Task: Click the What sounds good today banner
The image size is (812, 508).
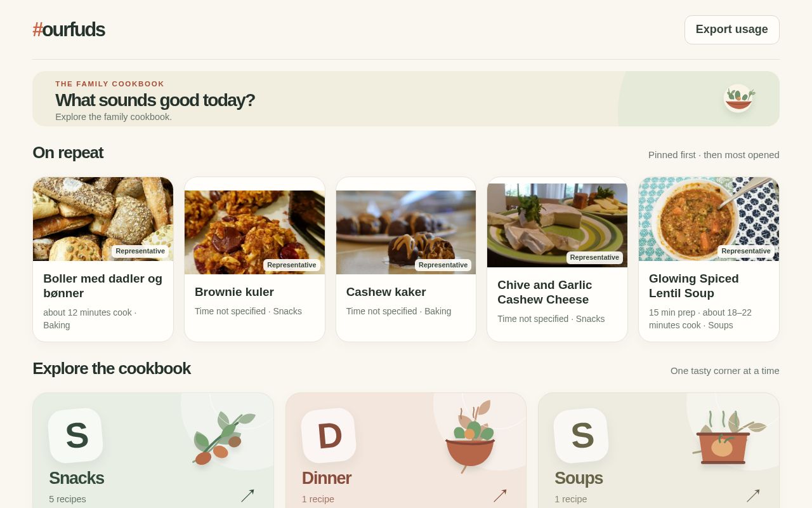Action: [x=406, y=98]
